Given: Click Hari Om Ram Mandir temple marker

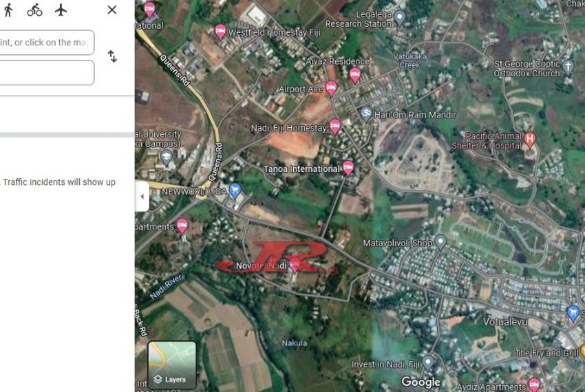Looking at the screenshot, I should [x=366, y=113].
